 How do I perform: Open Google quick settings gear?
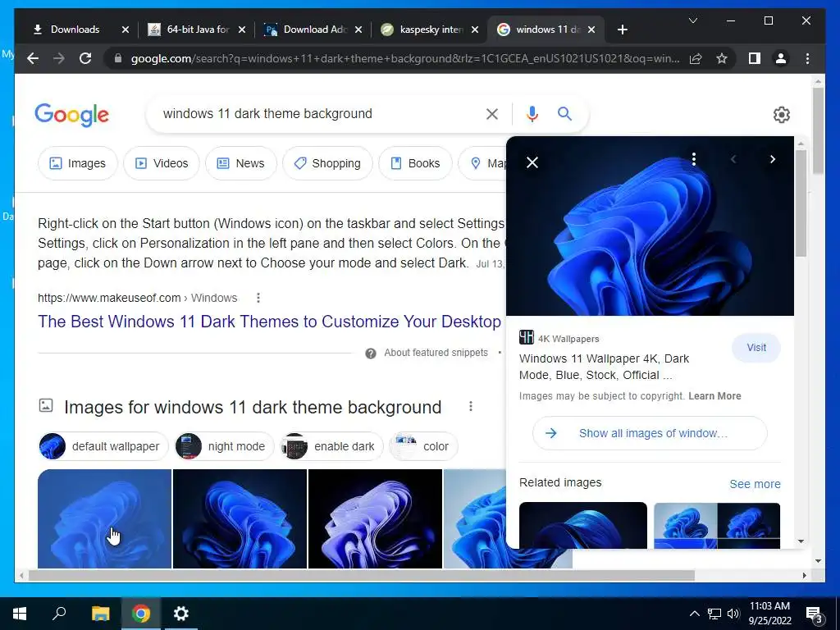(782, 115)
